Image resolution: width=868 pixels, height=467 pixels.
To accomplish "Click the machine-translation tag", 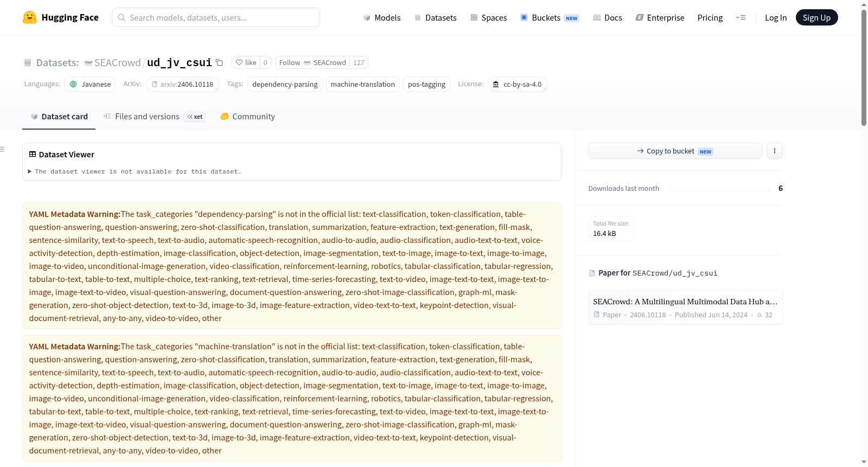I will (363, 84).
